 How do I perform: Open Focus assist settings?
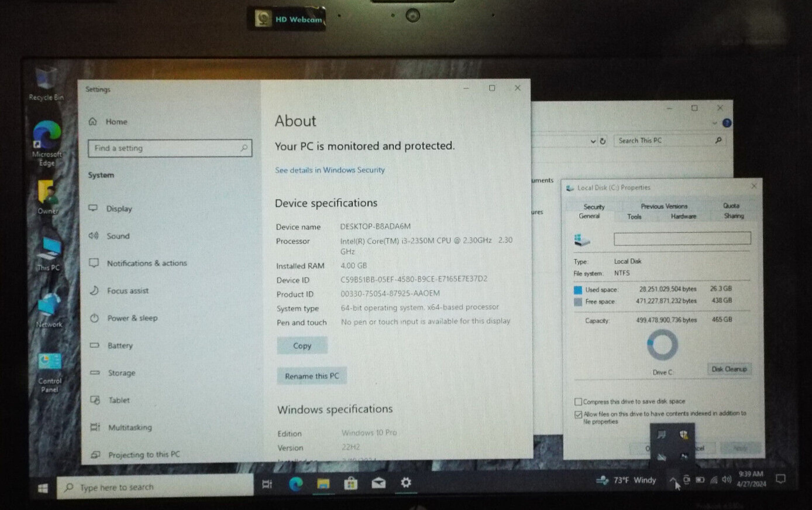119,290
